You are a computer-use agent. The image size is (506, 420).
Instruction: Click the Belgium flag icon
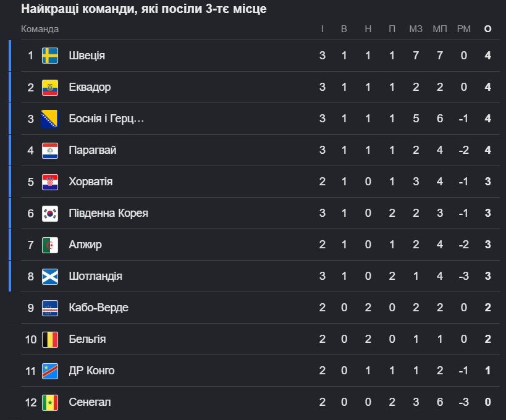[50, 339]
